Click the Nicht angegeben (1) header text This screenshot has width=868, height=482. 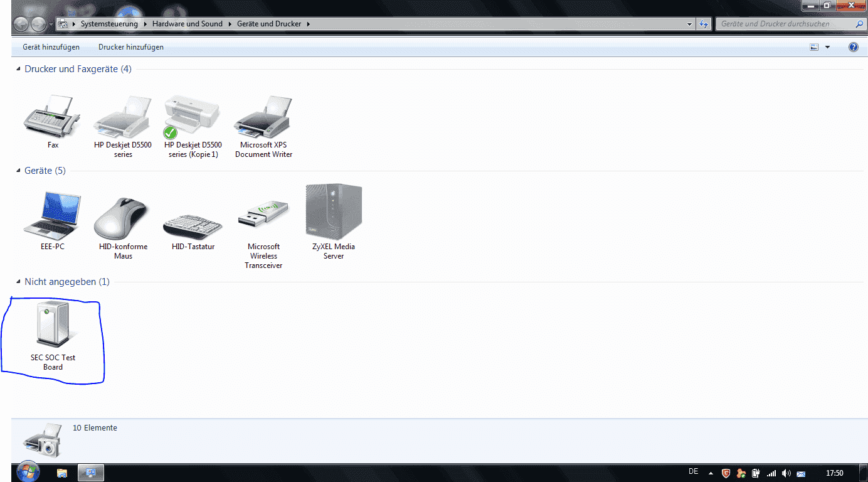pos(67,282)
